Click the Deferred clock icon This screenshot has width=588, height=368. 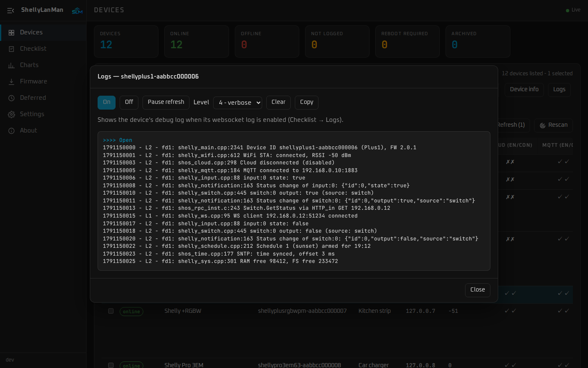[x=11, y=98]
